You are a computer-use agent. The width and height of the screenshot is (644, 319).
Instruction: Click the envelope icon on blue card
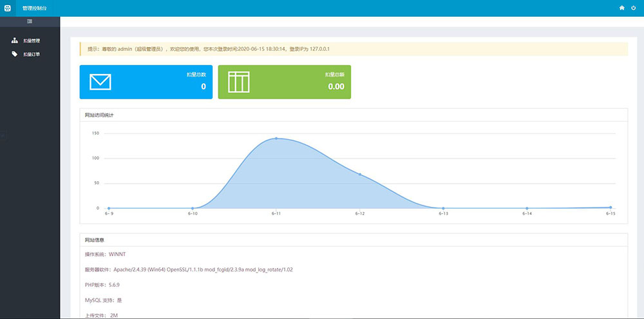(x=100, y=82)
